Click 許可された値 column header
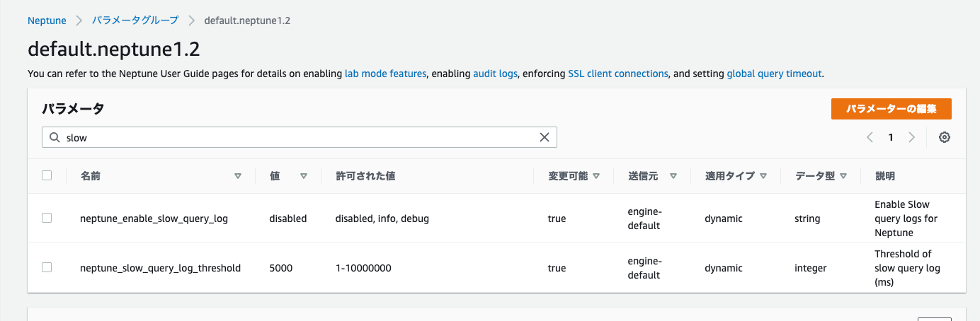980x321 pixels. [365, 176]
